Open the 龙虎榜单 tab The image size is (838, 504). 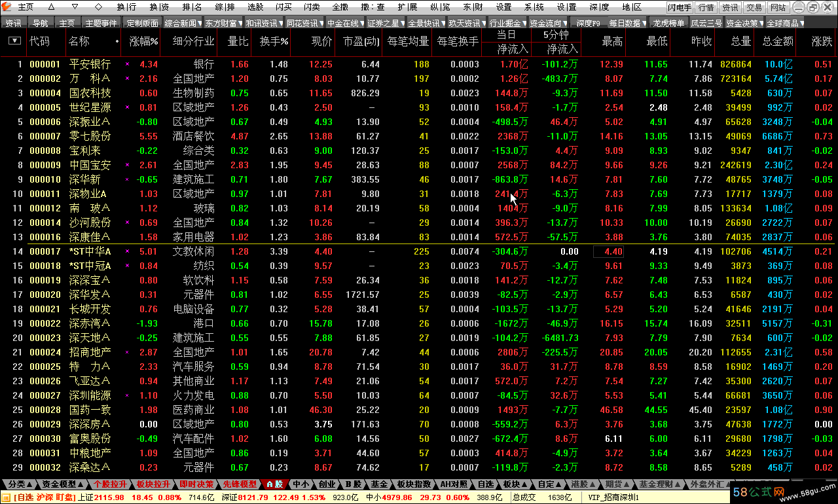[668, 23]
